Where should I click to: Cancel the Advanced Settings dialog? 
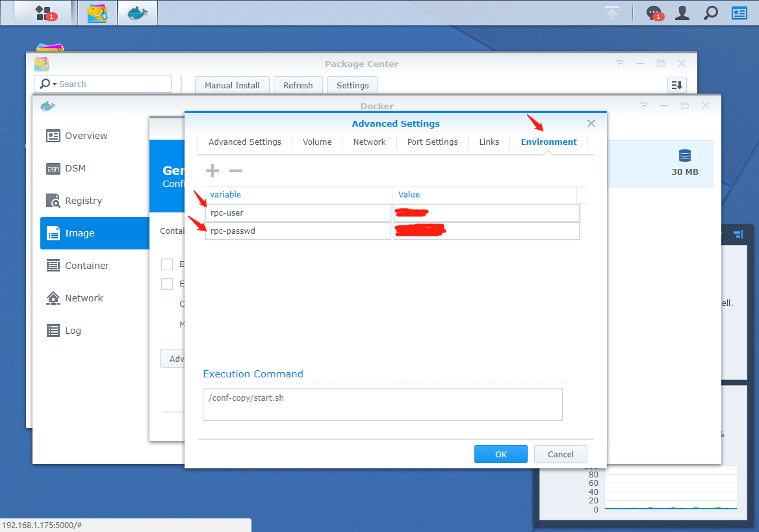561,454
